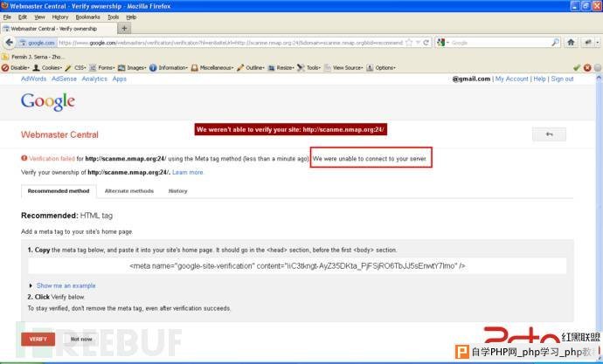
Task: Click the red verification failed warning icon
Action: [24, 158]
